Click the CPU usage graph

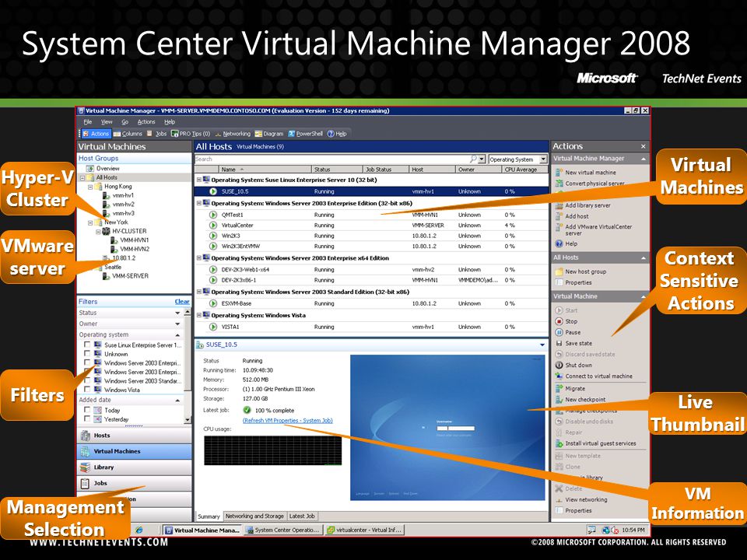(x=272, y=450)
